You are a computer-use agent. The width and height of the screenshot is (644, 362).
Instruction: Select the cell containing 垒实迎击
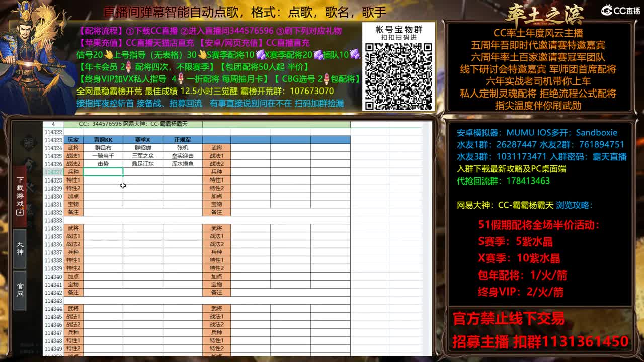183,156
